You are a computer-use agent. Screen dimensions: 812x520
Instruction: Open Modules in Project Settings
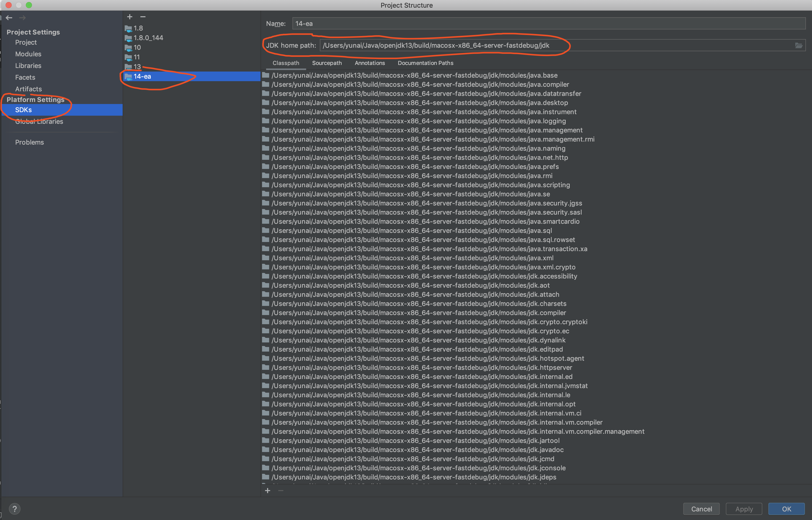28,54
